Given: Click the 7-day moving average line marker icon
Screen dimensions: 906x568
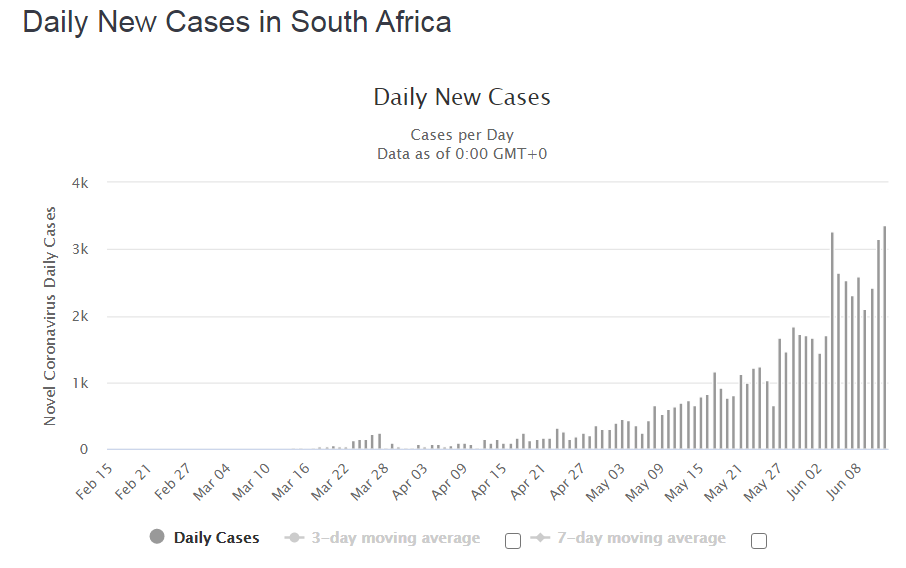Looking at the screenshot, I should tap(540, 538).
